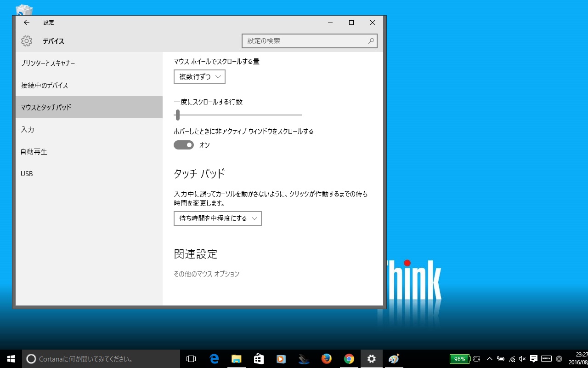Click the Start button

10,359
